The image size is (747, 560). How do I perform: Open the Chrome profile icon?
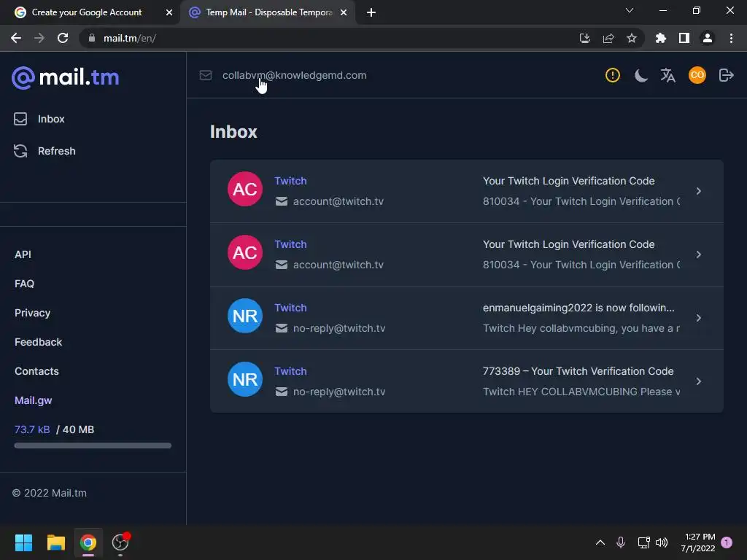click(708, 38)
